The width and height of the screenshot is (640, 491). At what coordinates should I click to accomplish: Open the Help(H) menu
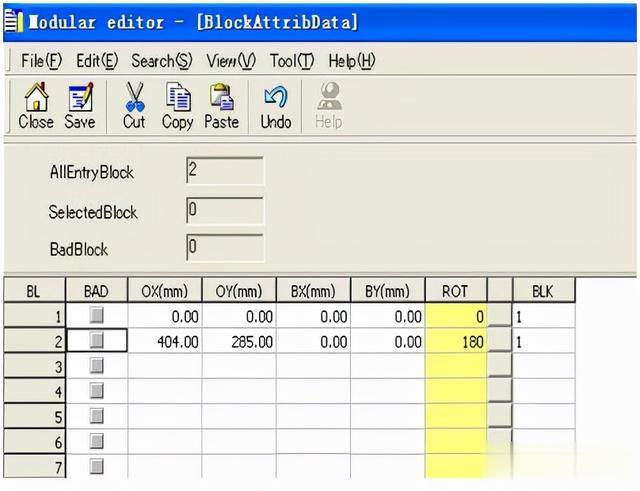tap(351, 61)
